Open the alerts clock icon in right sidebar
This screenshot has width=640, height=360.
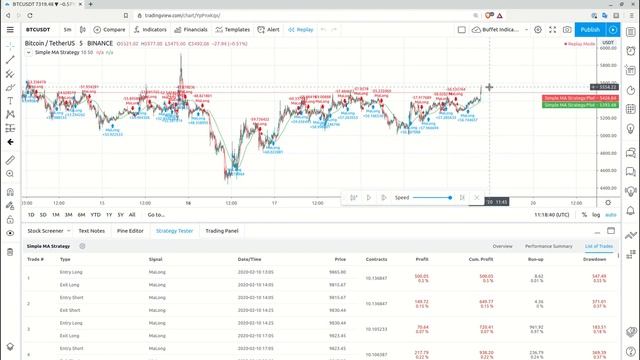tap(631, 51)
